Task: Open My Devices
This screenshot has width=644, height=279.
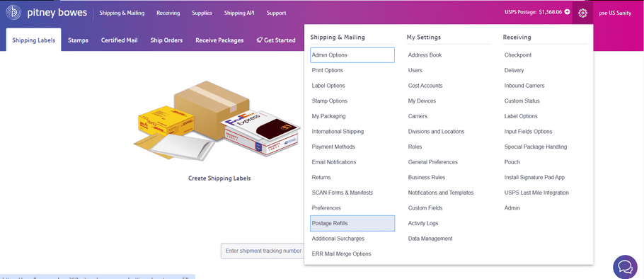Action: [x=422, y=101]
